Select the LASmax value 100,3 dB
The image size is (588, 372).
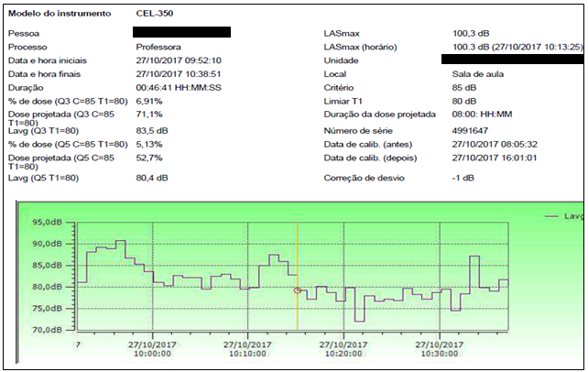(x=472, y=32)
